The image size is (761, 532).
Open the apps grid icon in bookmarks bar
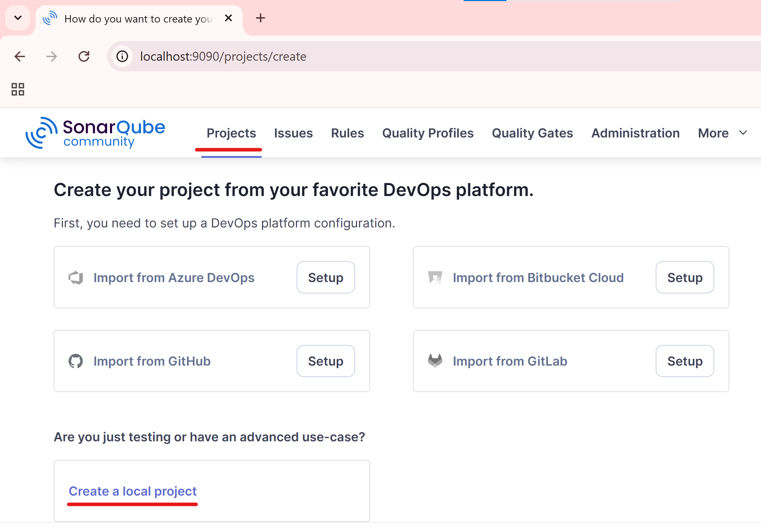(x=18, y=89)
